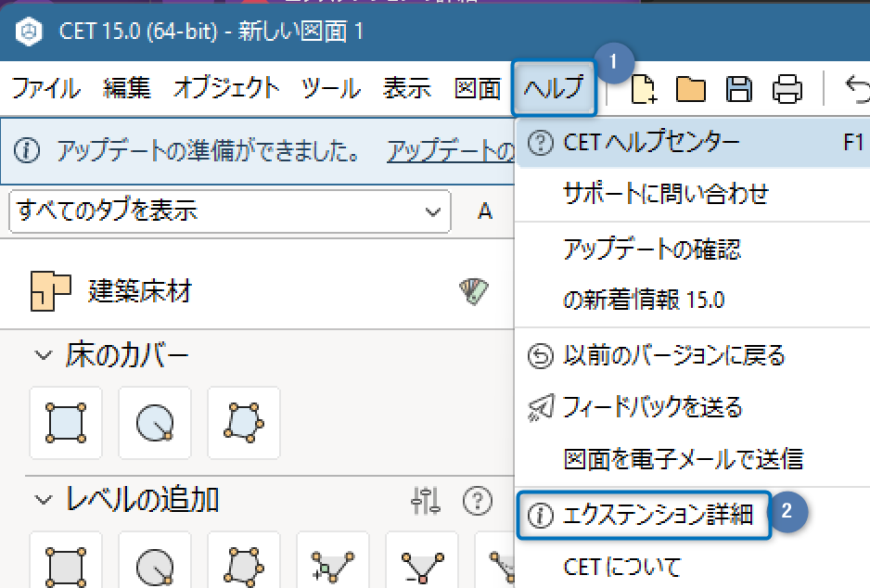The height and width of the screenshot is (588, 870).
Task: Open the 編集 menu
Action: [x=127, y=89]
